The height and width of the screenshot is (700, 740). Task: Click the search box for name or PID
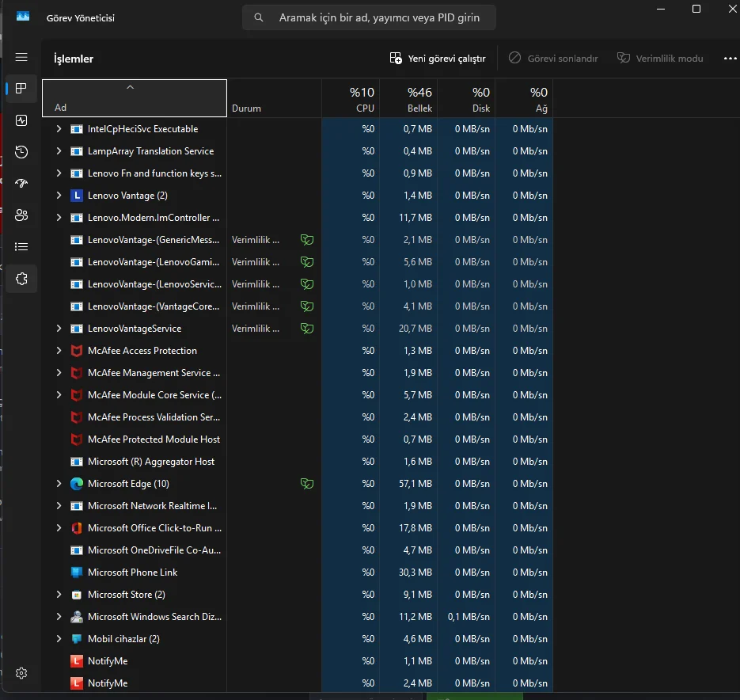tap(369, 17)
